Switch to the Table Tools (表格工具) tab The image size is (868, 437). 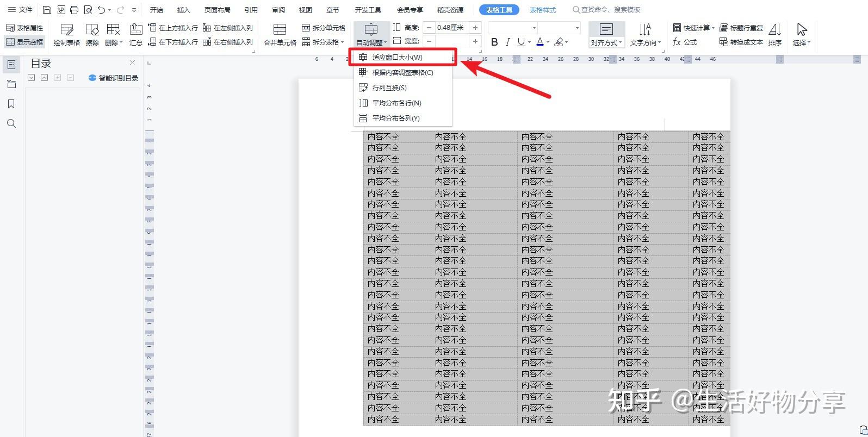tap(499, 10)
